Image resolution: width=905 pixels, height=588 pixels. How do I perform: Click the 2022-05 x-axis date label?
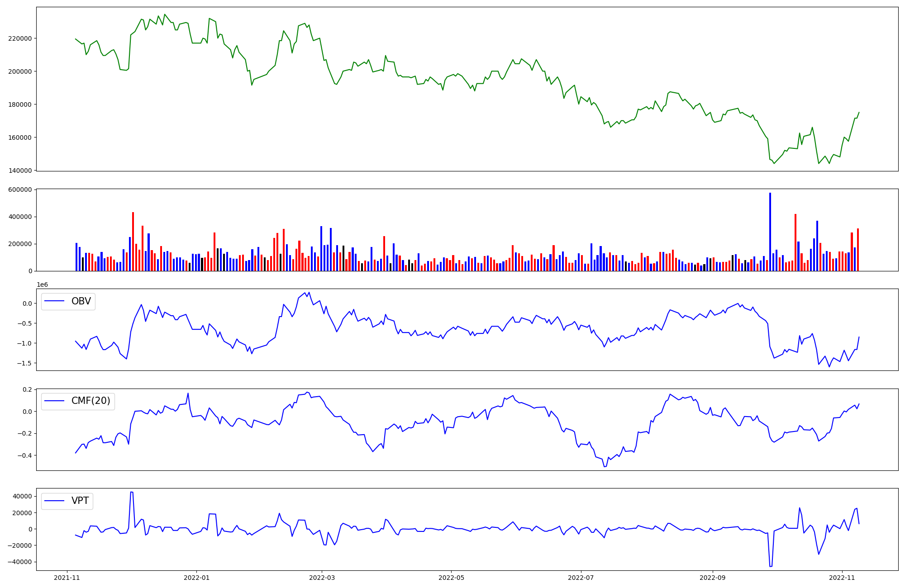(x=451, y=578)
